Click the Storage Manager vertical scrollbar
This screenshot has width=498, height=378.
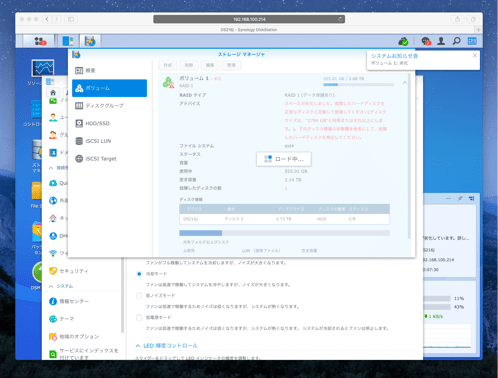click(x=409, y=157)
